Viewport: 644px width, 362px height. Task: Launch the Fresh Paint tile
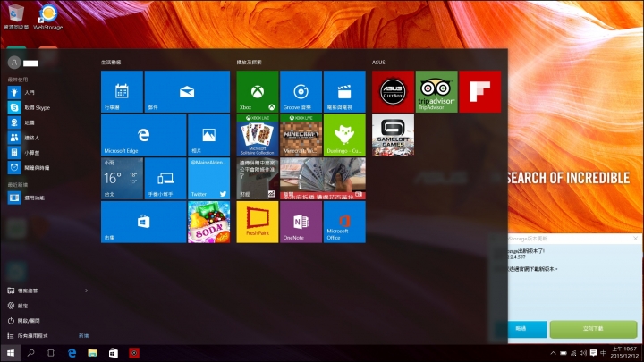[x=258, y=222]
